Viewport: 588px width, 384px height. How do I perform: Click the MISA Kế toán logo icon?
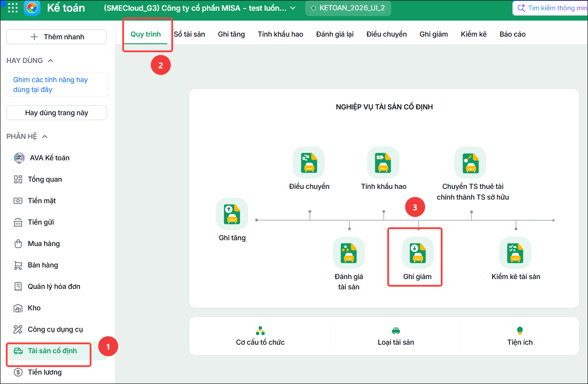click(32, 8)
